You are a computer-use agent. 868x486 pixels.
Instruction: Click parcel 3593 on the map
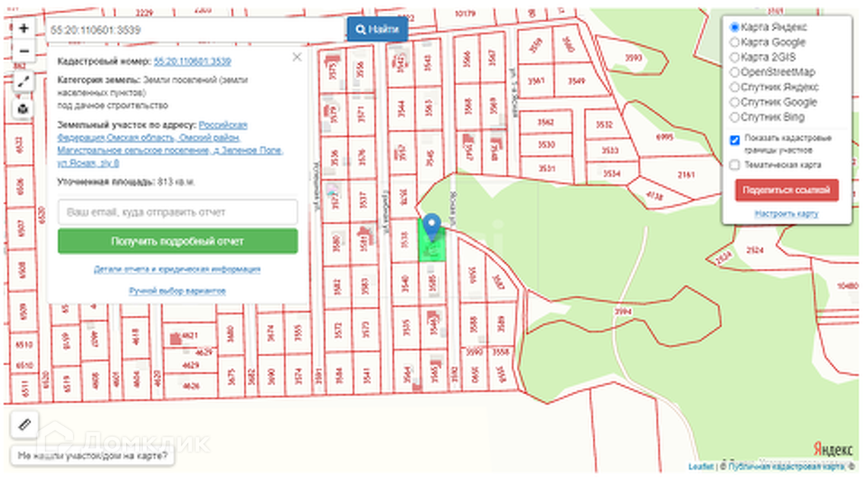(x=634, y=58)
